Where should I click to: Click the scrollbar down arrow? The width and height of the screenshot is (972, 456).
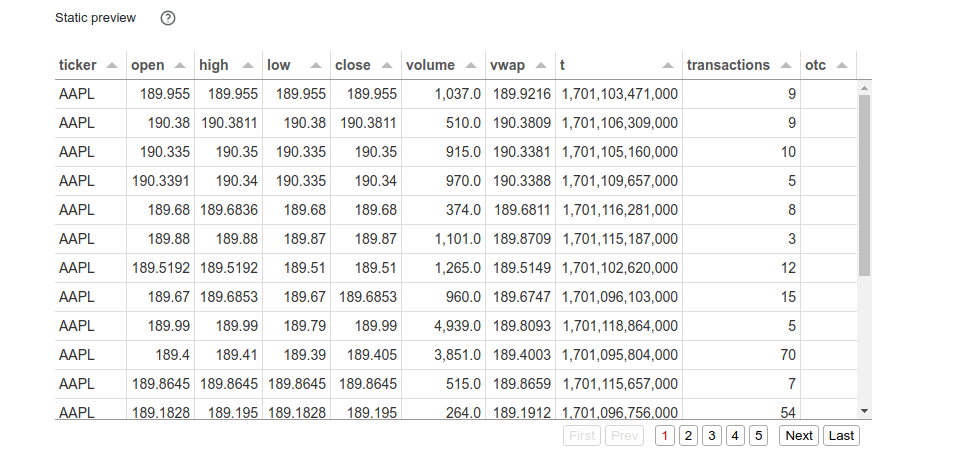(865, 410)
